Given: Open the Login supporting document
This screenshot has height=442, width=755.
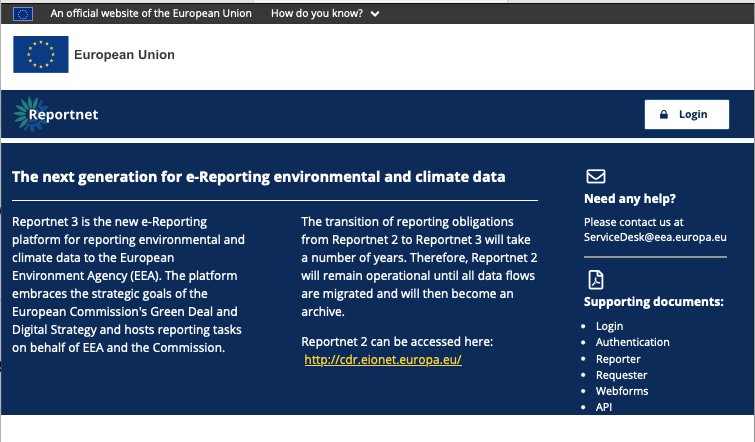Looking at the screenshot, I should click(x=609, y=326).
